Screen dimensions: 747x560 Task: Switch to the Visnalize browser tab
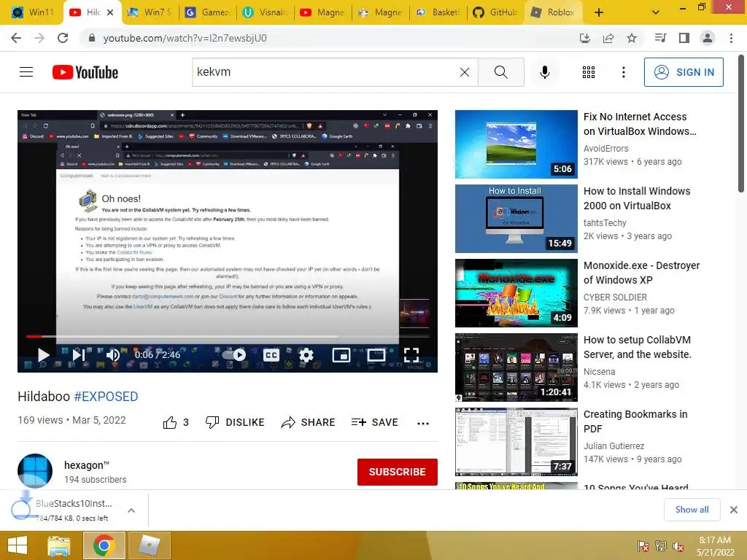264,12
